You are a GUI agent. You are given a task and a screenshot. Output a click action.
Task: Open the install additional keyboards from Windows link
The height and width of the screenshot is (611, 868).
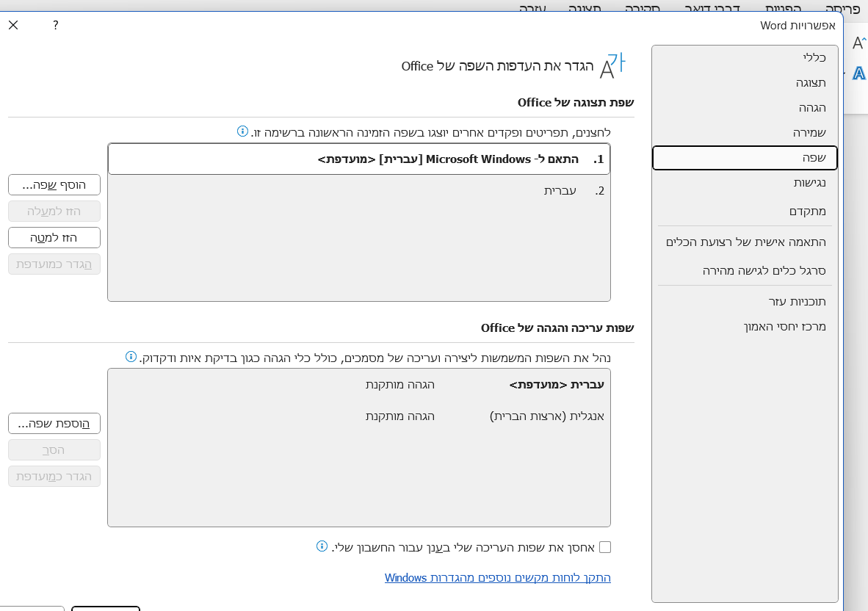pyautogui.click(x=497, y=578)
